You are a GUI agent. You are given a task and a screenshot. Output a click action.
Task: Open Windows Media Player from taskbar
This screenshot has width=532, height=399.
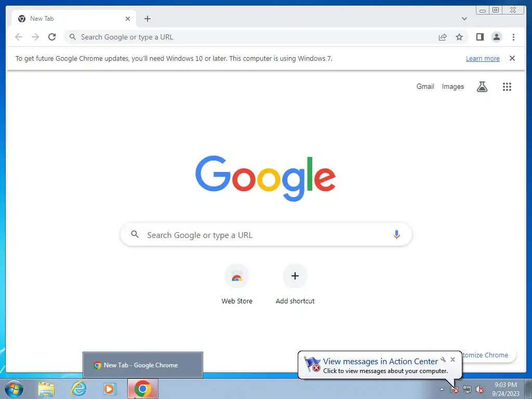tap(109, 389)
